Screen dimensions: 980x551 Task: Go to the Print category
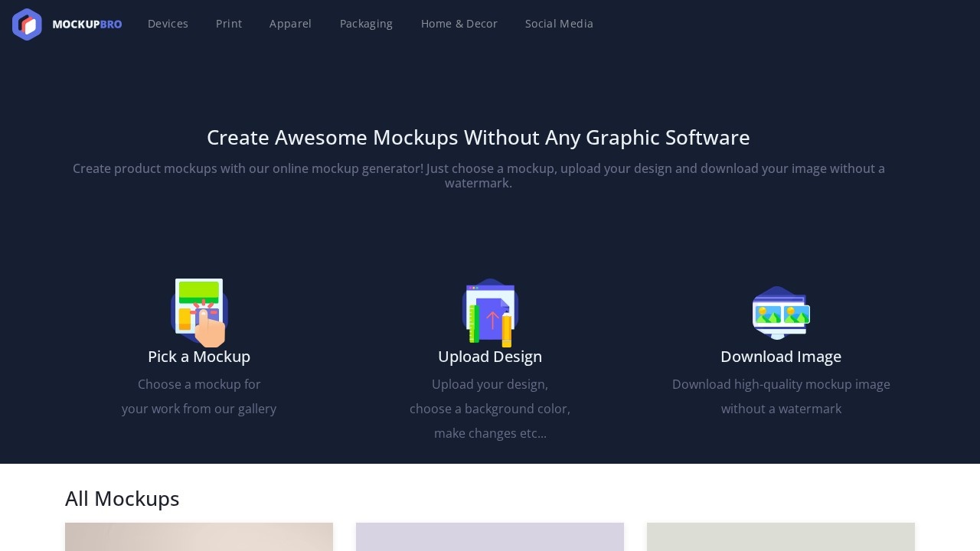[x=229, y=24]
